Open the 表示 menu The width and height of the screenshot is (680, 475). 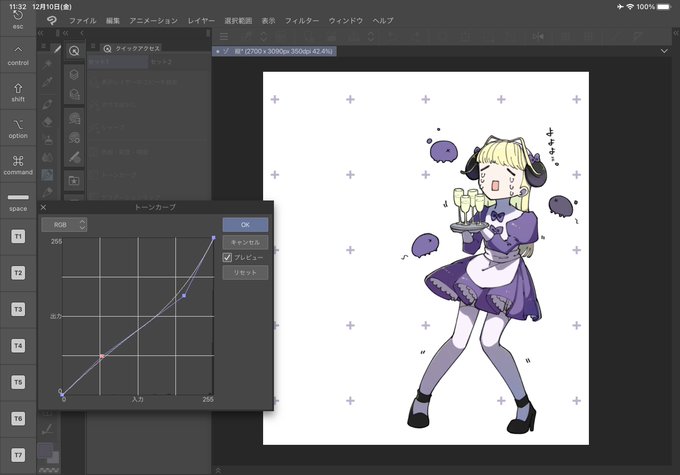pos(268,20)
